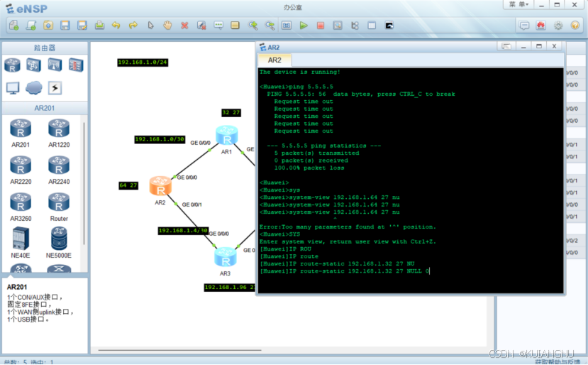This screenshot has width=588, height=365.
Task: Stop all devices with red stop button
Action: [x=321, y=25]
